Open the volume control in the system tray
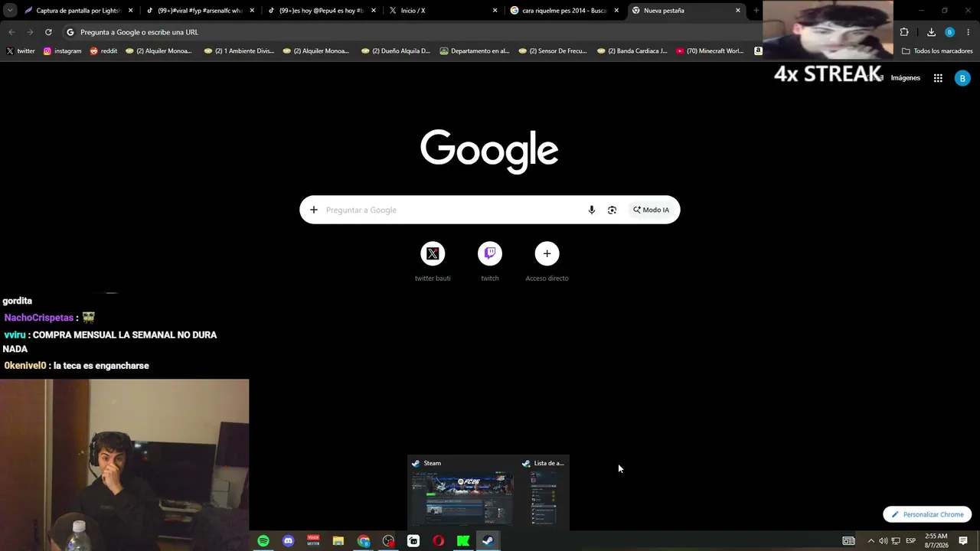This screenshot has height=551, width=980. [883, 541]
